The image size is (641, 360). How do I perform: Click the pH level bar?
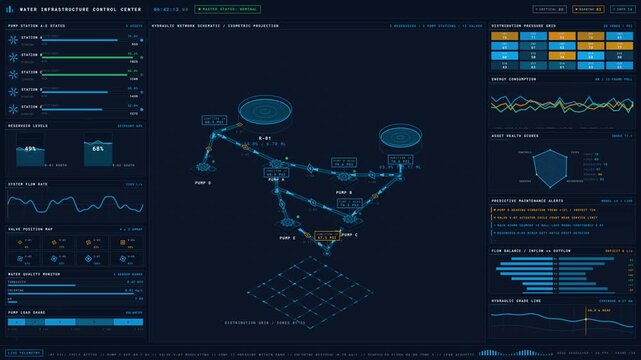coord(12,302)
